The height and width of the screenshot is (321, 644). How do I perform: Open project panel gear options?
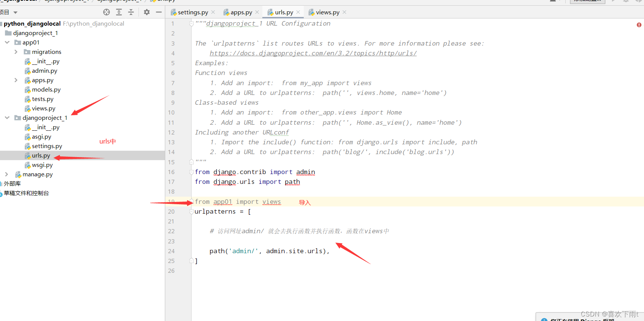click(147, 12)
